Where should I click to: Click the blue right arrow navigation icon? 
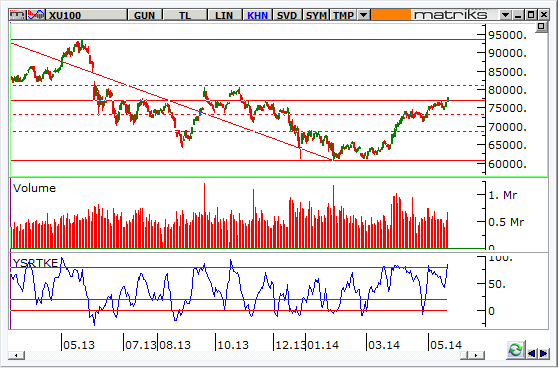coord(544,353)
